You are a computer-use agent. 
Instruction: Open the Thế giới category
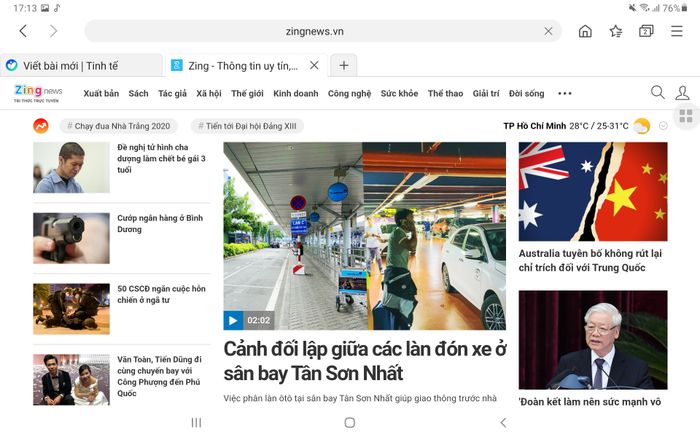pos(247,93)
